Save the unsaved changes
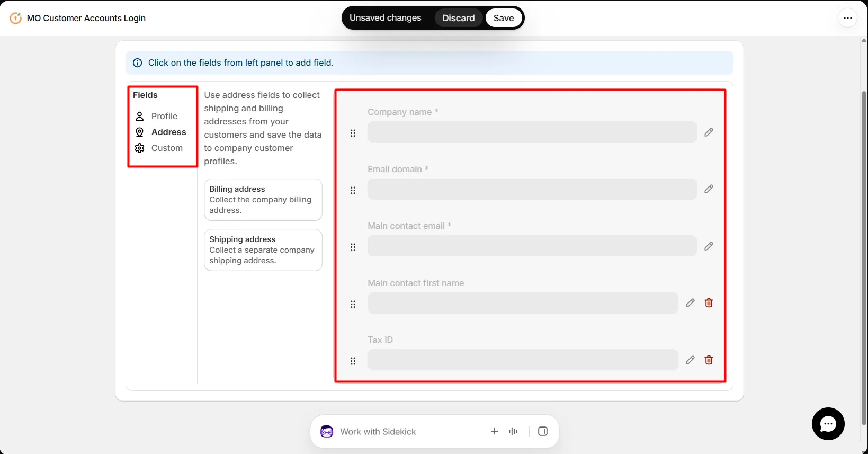This screenshot has width=868, height=454. [504, 18]
